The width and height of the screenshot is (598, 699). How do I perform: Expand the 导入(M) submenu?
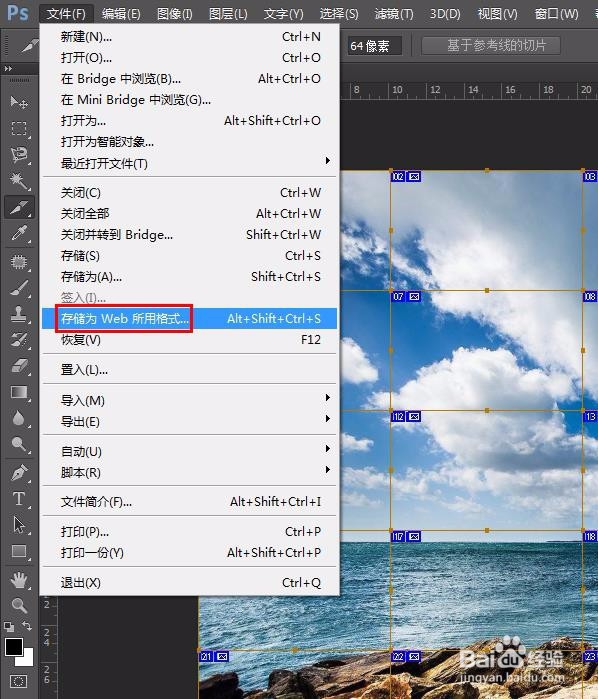click(190, 400)
